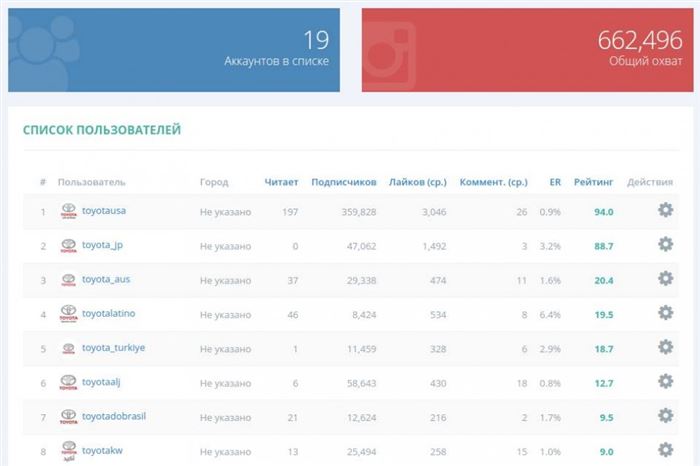Open the toyotausa user profile link

[104, 211]
